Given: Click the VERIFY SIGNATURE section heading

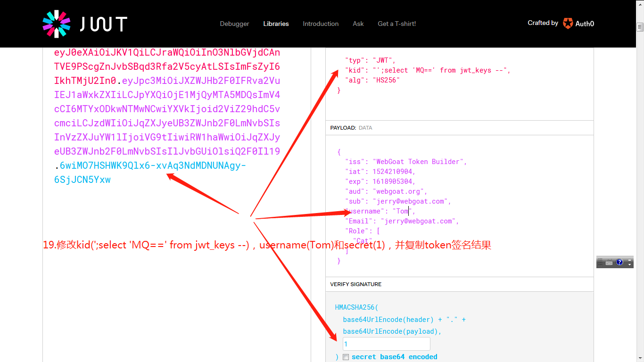Looking at the screenshot, I should tap(356, 284).
